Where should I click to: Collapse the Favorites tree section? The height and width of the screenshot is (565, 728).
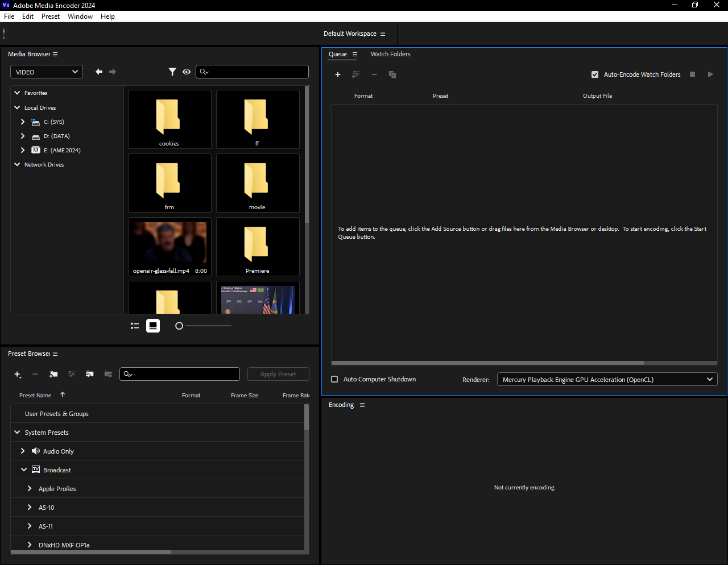tap(18, 93)
